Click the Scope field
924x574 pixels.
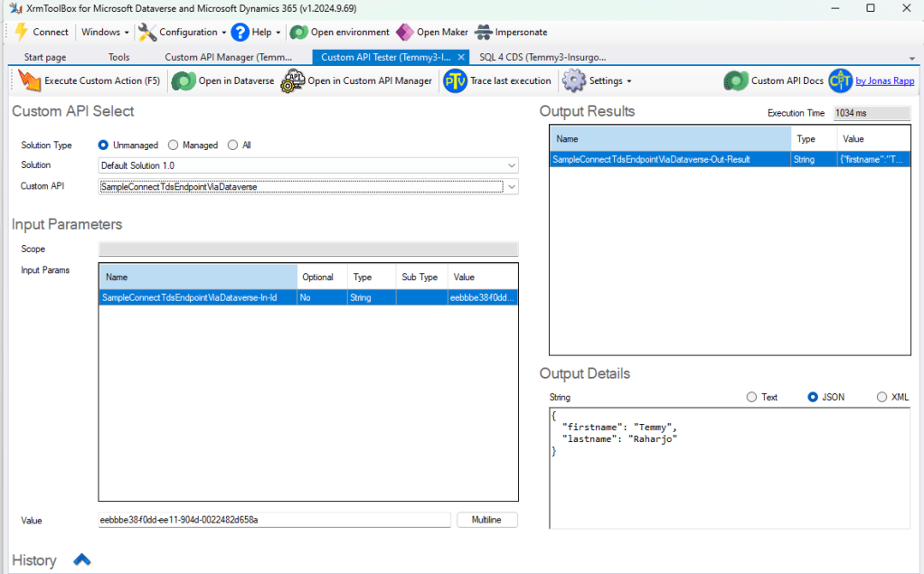[x=308, y=249]
